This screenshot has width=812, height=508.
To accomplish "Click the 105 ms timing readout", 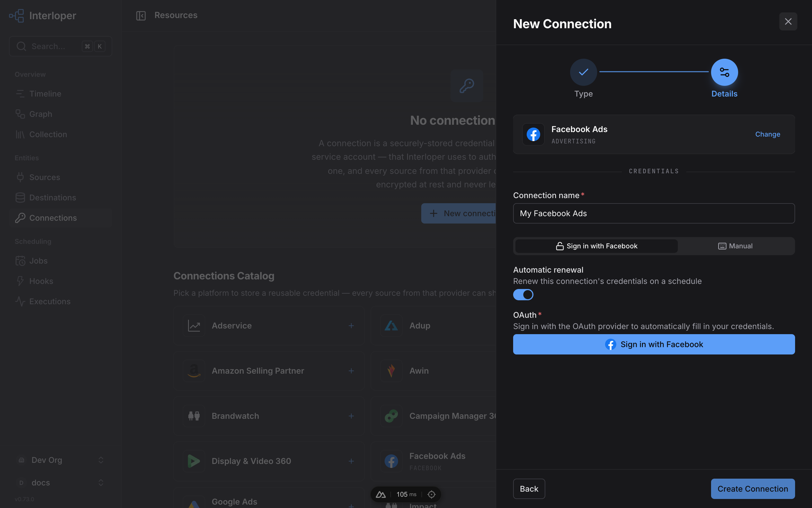I will click(x=406, y=494).
